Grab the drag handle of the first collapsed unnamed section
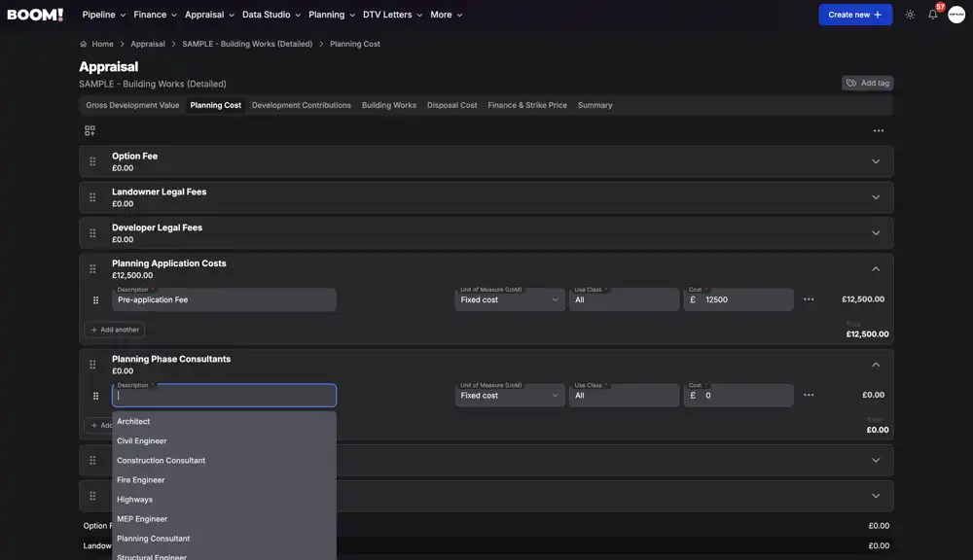The image size is (973, 560). tap(92, 460)
